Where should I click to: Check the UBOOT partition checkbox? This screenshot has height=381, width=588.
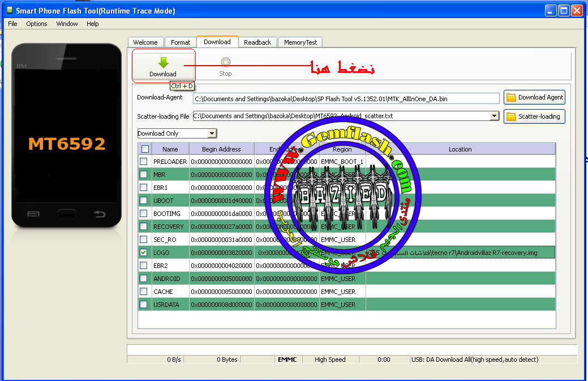(x=143, y=201)
